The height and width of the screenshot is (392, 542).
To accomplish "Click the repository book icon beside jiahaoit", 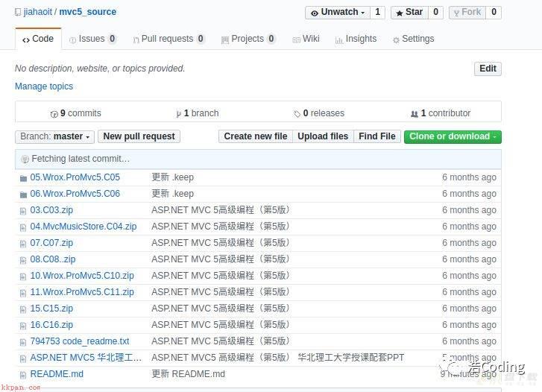I will pyautogui.click(x=18, y=13).
